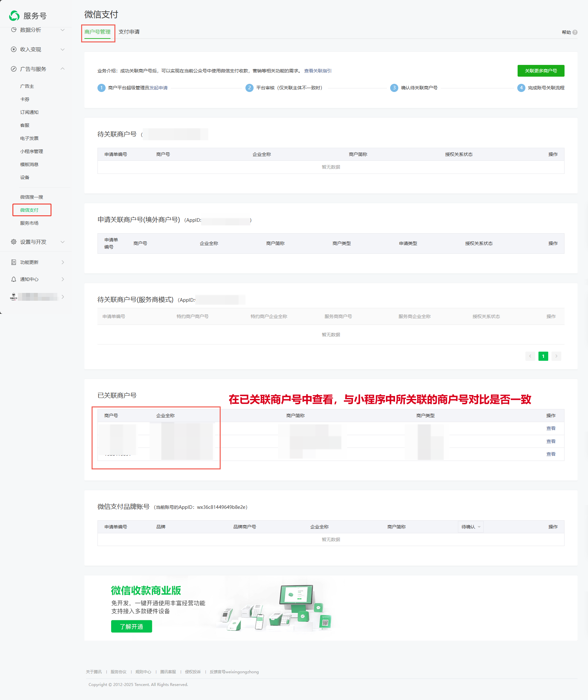Open 小程序管理 in the sidebar
The height and width of the screenshot is (700, 588).
32,151
